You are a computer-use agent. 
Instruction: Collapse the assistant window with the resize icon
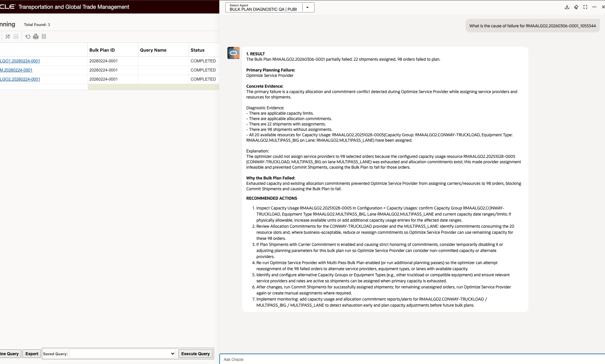click(585, 7)
